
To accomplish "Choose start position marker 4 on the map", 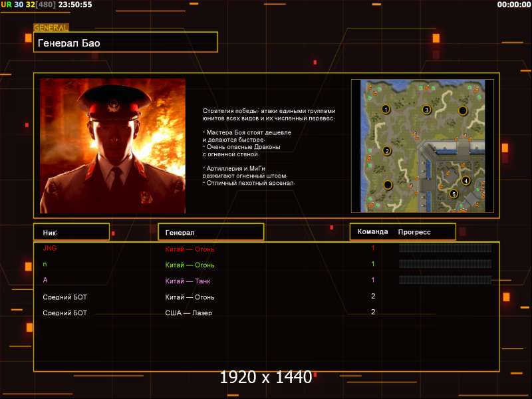I will tap(466, 180).
